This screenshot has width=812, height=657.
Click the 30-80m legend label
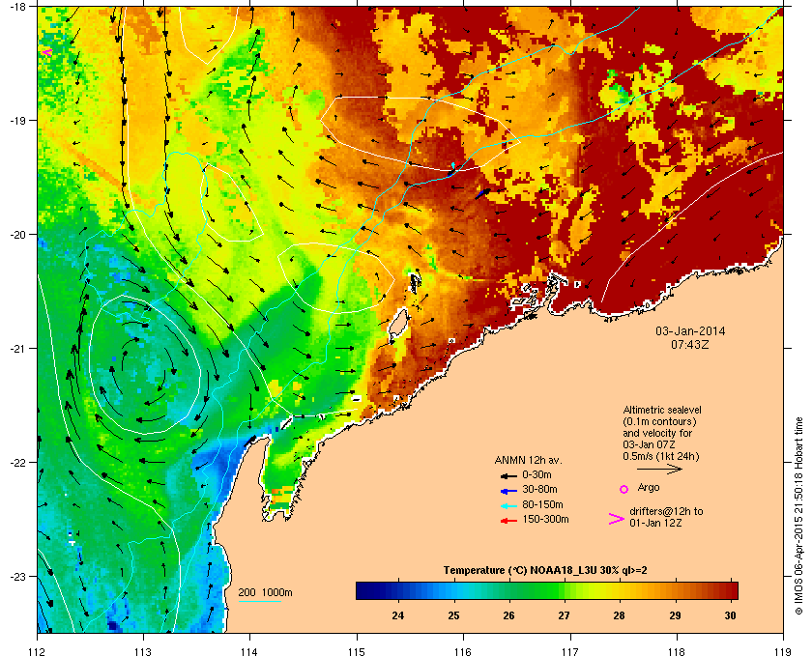(x=539, y=489)
